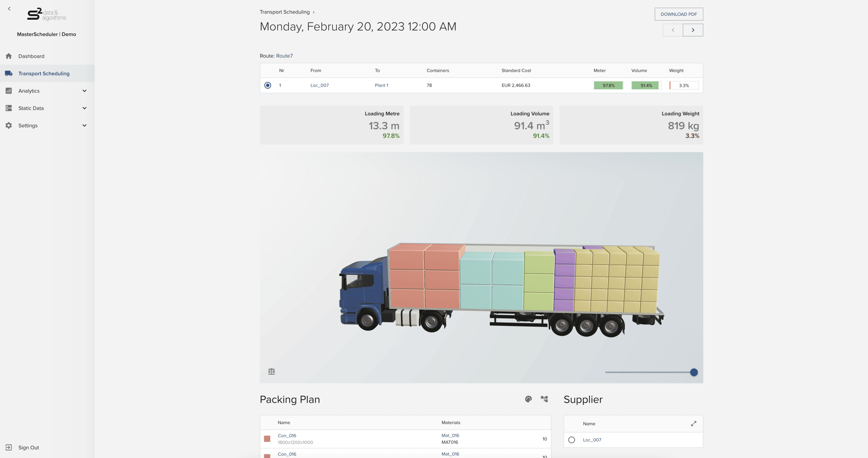Screen dimensions: 868x458
Task: Click the truck loading slider handle
Action: click(x=694, y=372)
